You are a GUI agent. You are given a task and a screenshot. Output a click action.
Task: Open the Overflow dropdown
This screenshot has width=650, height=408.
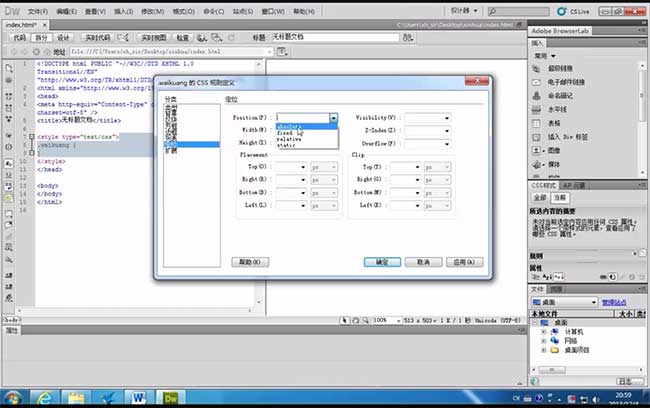coord(447,143)
